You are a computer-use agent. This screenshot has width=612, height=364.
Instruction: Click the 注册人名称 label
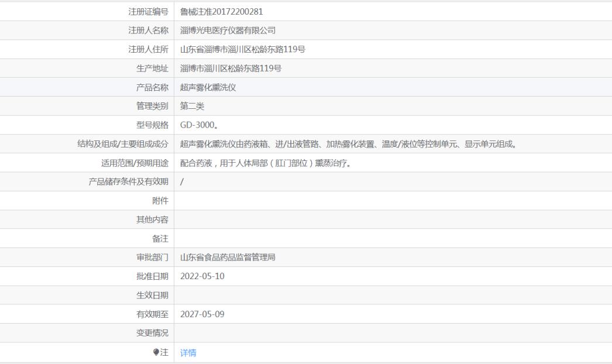point(148,30)
